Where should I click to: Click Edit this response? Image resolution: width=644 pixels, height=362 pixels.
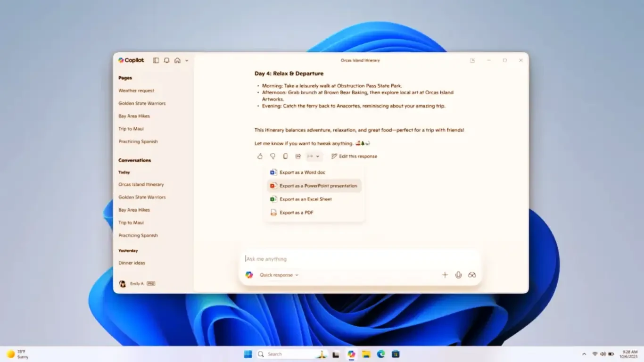(x=354, y=156)
